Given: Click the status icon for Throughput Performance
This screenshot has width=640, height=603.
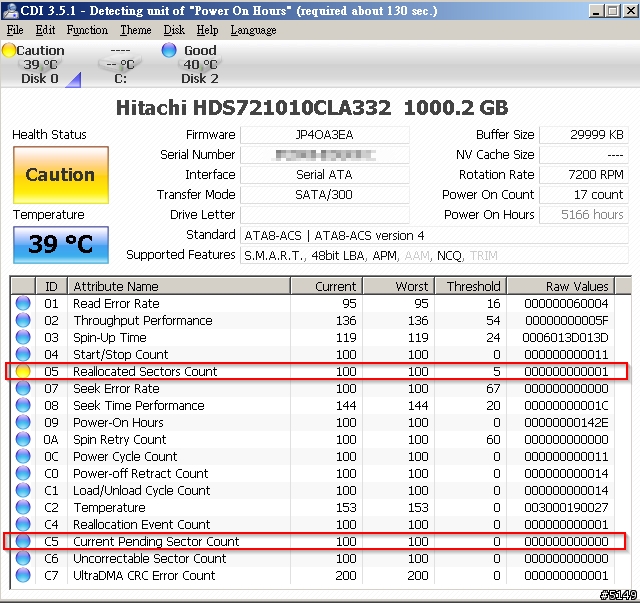Looking at the screenshot, I should click(x=23, y=320).
